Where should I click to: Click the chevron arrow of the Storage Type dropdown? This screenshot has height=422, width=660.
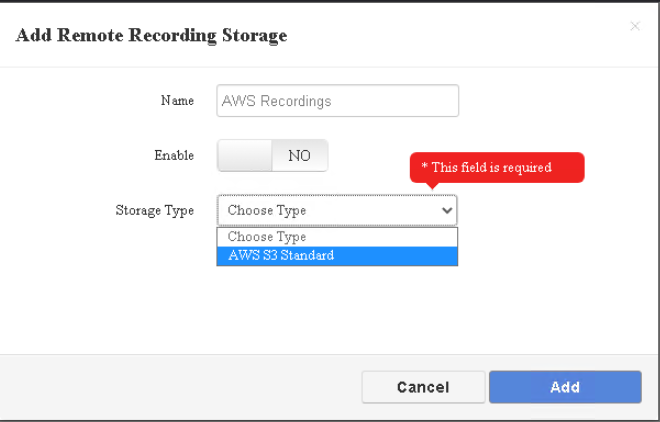coord(447,210)
